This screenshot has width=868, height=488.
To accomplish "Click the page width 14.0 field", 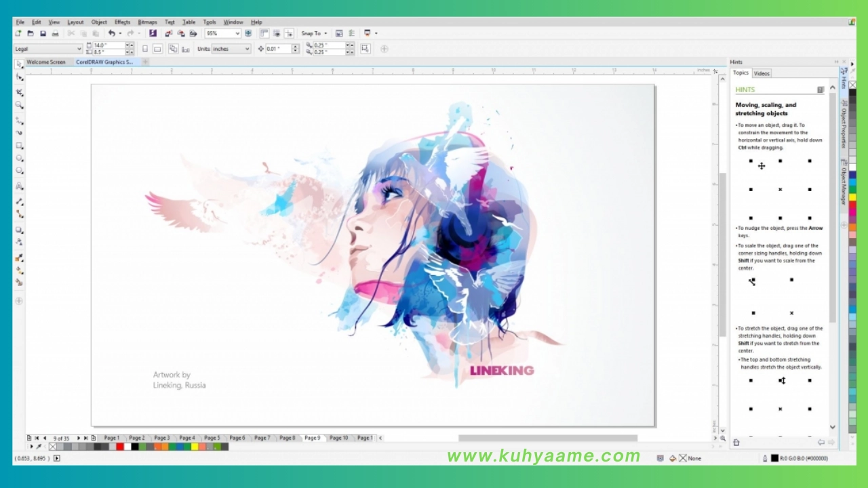I will point(108,45).
